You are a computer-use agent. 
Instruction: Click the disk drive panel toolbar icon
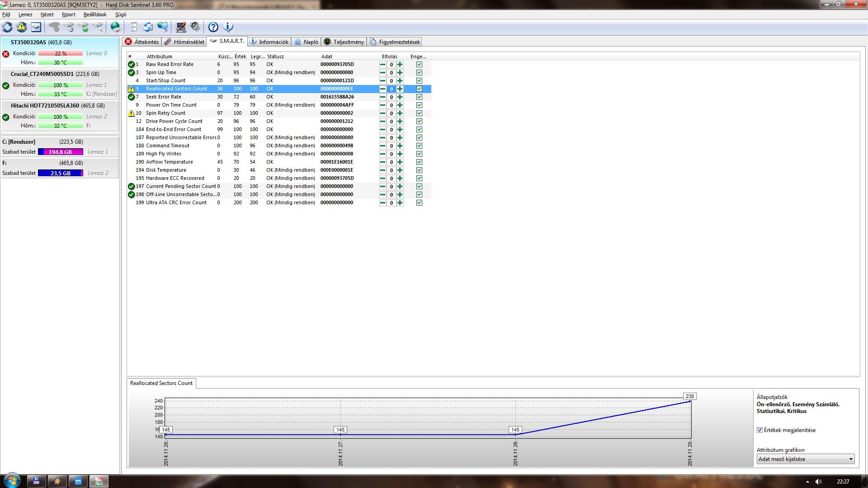click(x=36, y=27)
